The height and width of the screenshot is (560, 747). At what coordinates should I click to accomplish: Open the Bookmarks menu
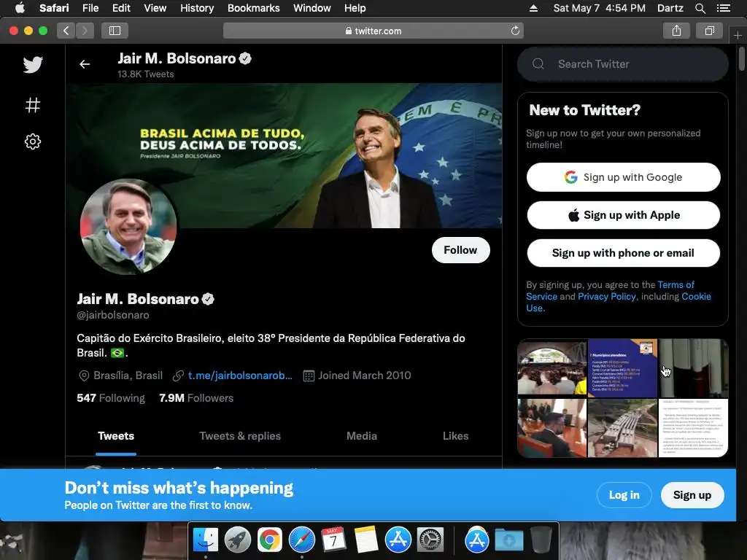tap(253, 8)
